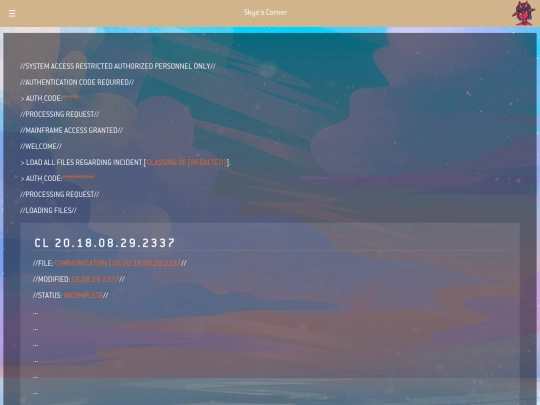Click the COMMUNICATION LOG 20.18.08.29.2337 file name
Image resolution: width=540 pixels, height=405 pixels.
click(x=118, y=263)
